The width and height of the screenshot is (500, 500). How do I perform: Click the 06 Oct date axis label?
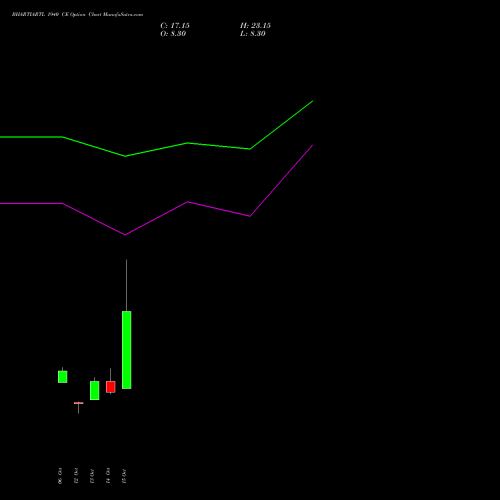pos(60,476)
